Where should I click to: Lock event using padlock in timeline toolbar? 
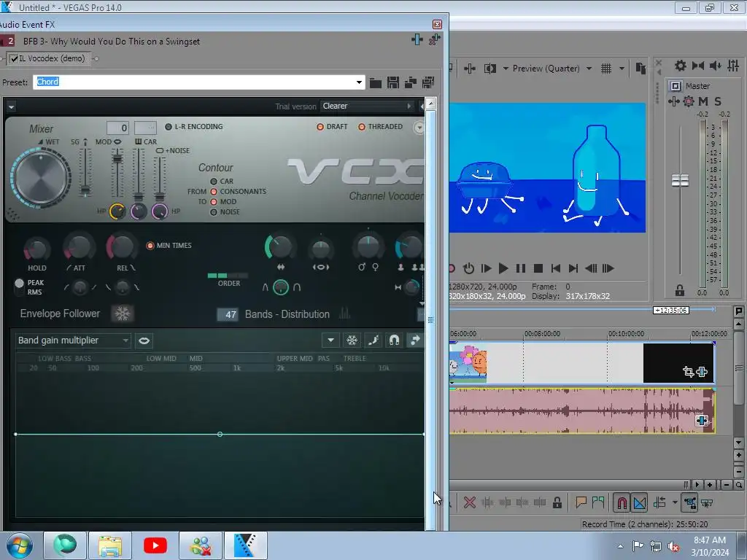(557, 502)
